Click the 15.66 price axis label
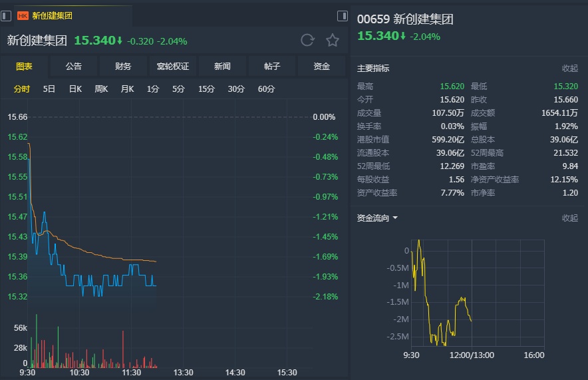The height and width of the screenshot is (380, 588). 17,117
